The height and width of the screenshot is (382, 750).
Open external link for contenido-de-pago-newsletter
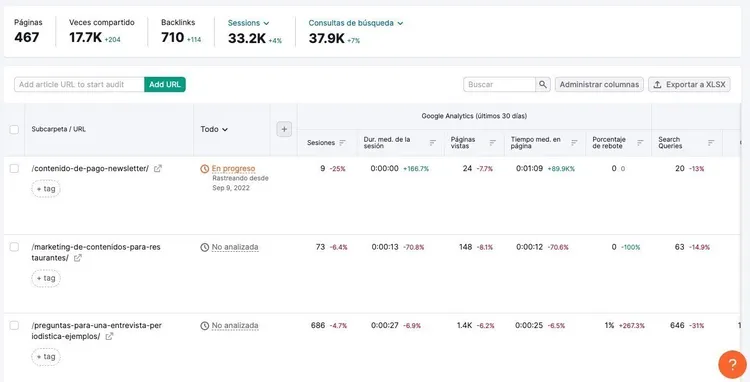pos(158,168)
